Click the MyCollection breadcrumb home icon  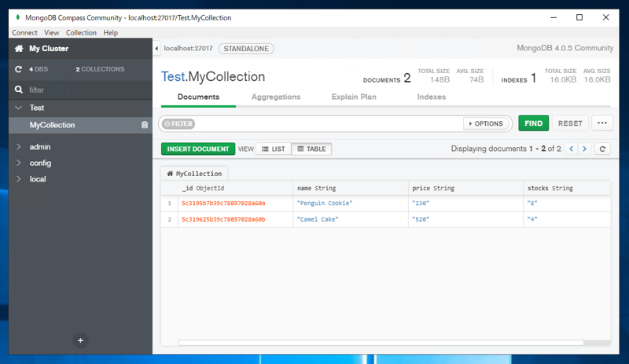tap(170, 174)
